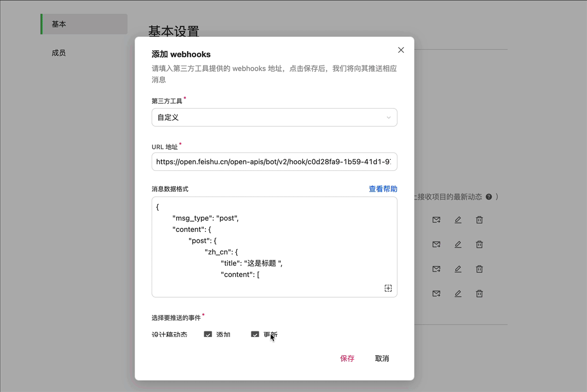This screenshot has height=392, width=587.
Task: Click the trash icon in first row
Action: (x=479, y=220)
